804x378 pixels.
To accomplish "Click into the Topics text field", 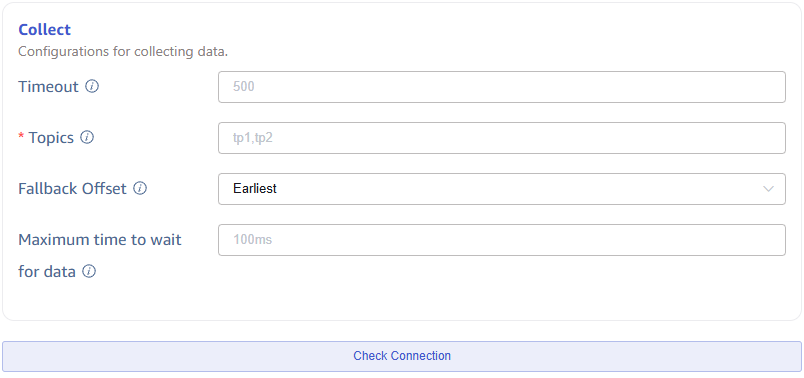I will pos(501,137).
